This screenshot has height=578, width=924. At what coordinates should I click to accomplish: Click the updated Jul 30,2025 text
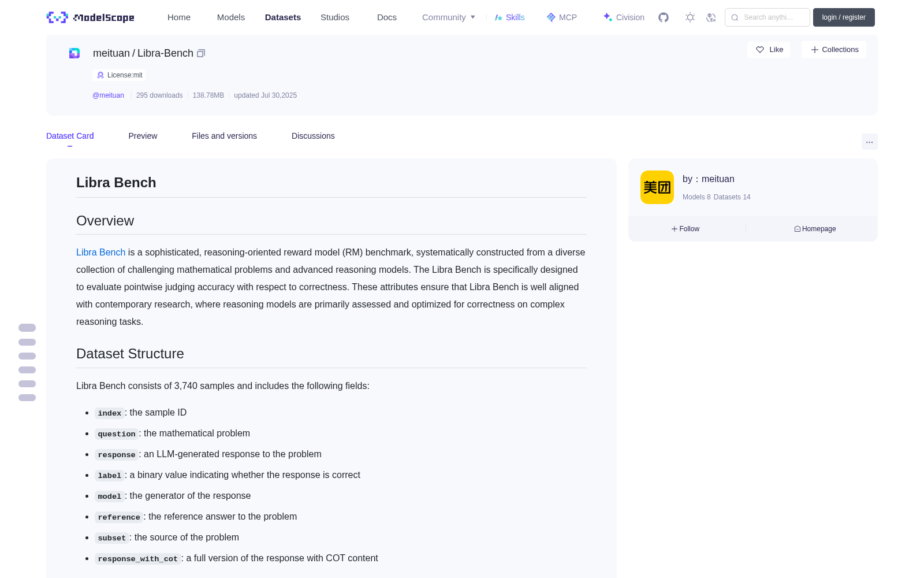click(265, 95)
